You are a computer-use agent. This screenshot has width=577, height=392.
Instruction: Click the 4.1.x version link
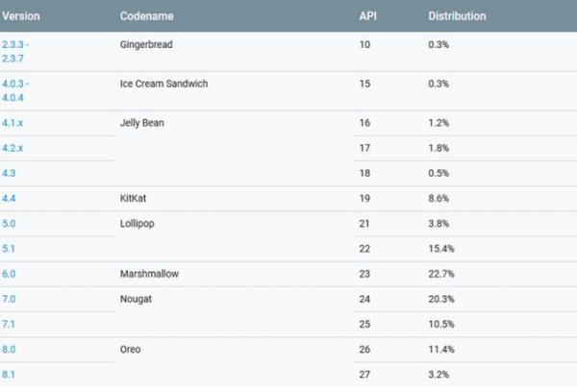(12, 123)
